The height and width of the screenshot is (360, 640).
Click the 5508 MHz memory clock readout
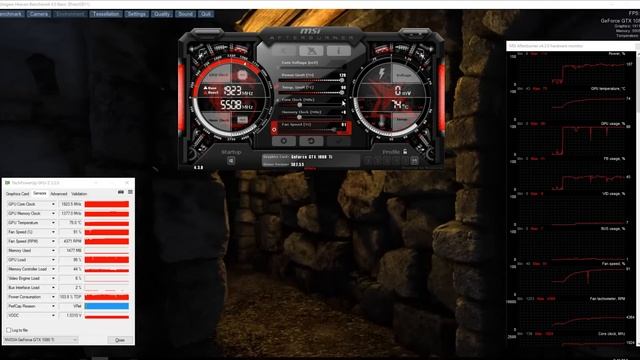(237, 105)
